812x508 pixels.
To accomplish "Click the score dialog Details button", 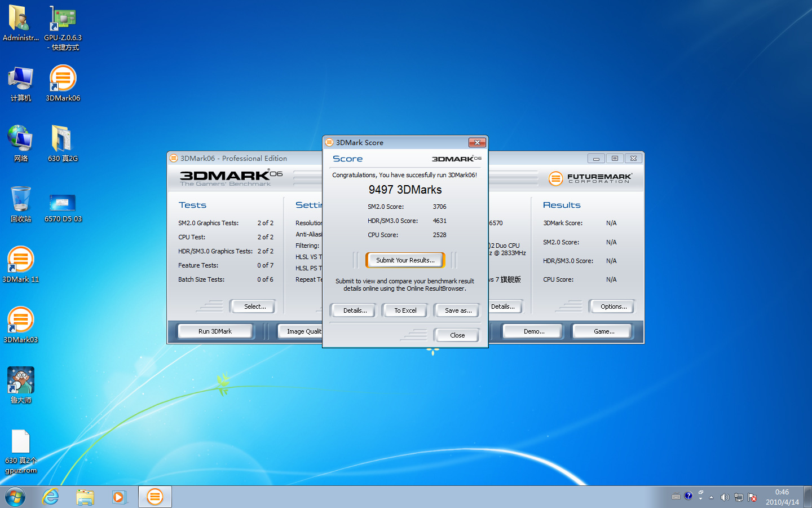I will pos(355,310).
